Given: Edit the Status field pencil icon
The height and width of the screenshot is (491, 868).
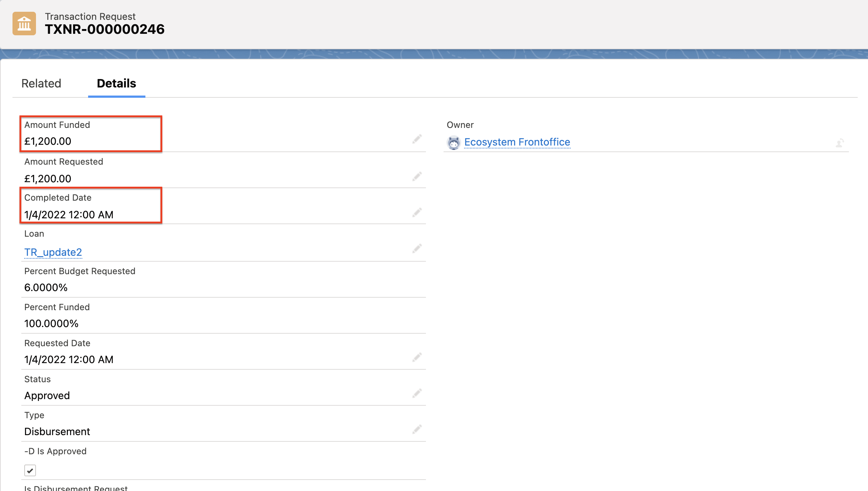Looking at the screenshot, I should [x=417, y=393].
